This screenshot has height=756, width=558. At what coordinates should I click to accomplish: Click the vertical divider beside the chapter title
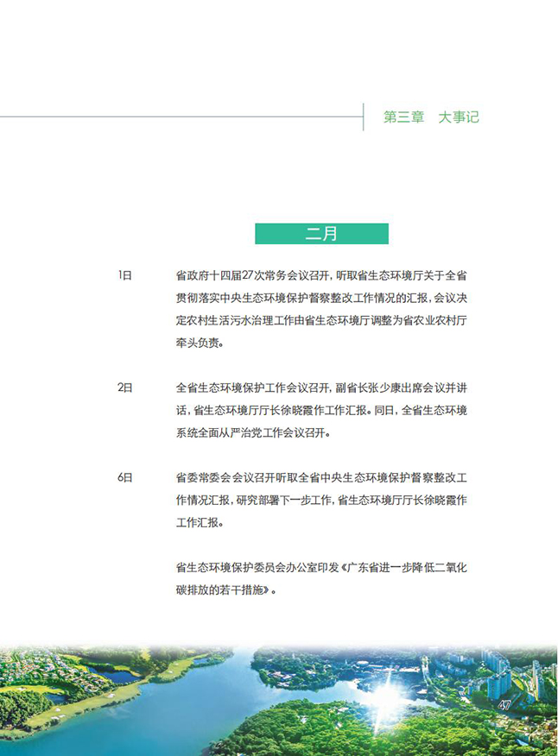(x=364, y=117)
